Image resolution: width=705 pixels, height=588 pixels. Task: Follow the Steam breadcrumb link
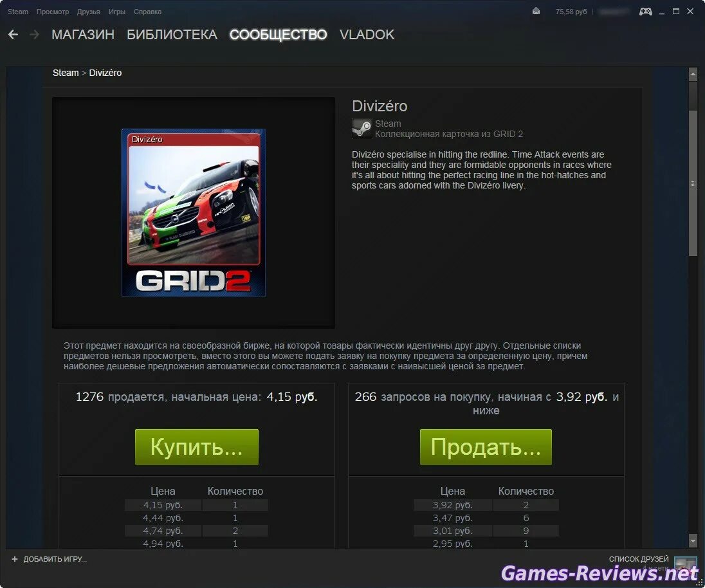[x=66, y=73]
